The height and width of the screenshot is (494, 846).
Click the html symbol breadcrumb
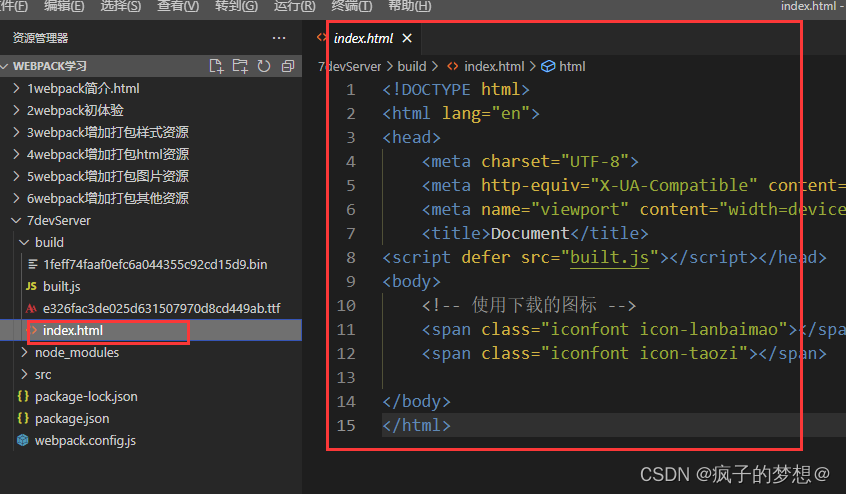(572, 66)
